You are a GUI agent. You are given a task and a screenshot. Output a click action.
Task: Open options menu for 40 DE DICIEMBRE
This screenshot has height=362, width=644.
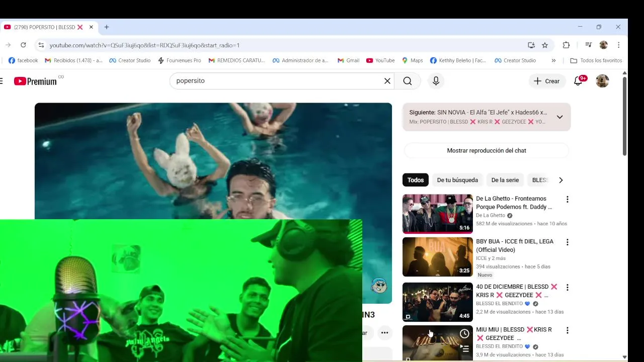567,288
